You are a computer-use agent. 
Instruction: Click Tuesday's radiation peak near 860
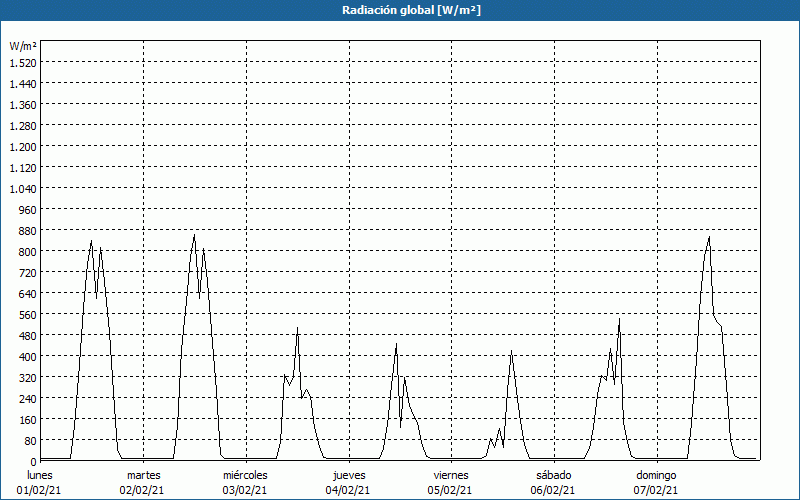194,235
